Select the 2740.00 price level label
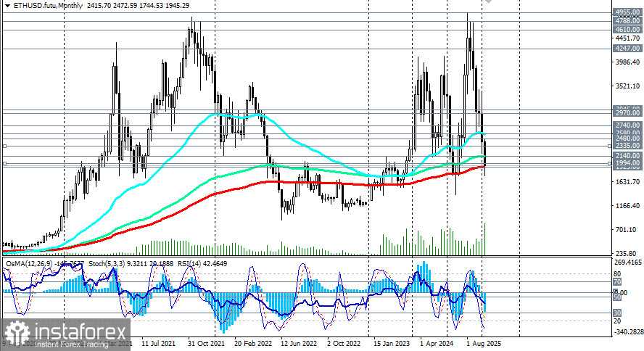The height and width of the screenshot is (351, 644). (627, 125)
